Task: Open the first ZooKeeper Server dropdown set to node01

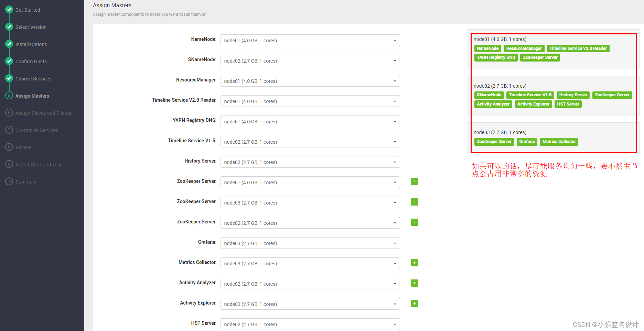Action: 310,182
